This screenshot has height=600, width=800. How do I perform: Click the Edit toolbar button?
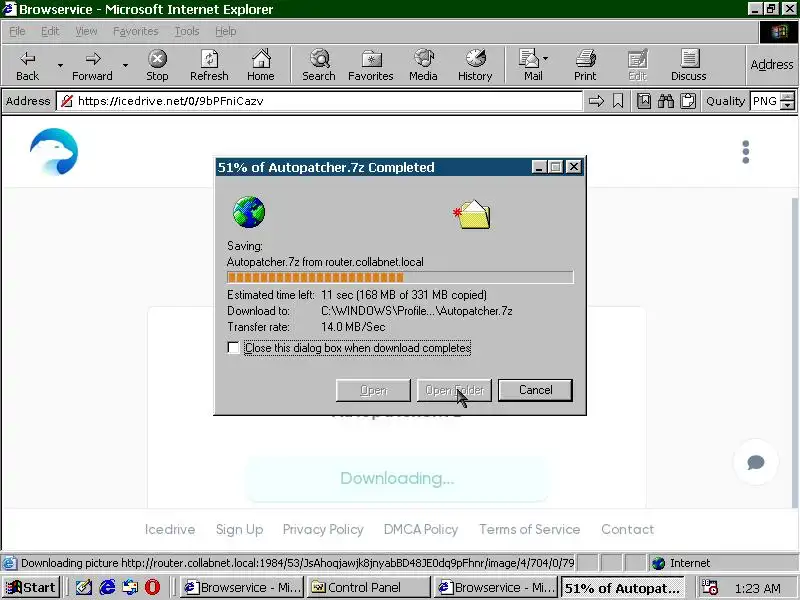[637, 65]
